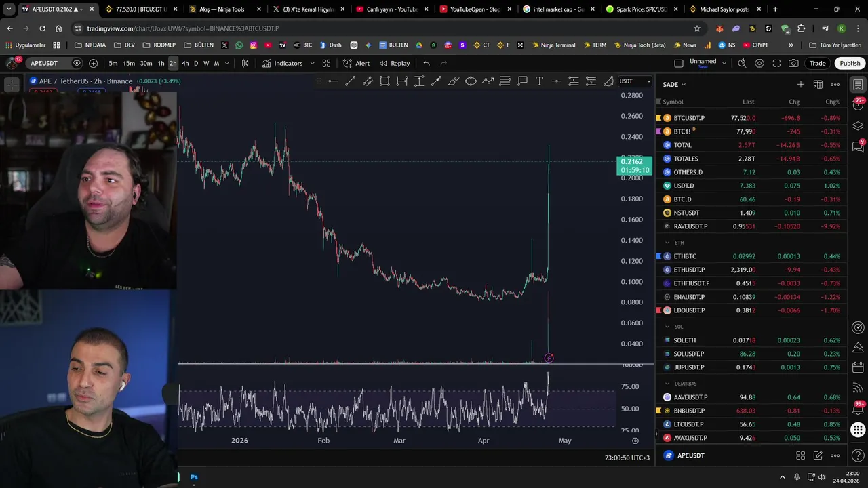Select the parallel channel tool
Image resolution: width=868 pixels, height=488 pixels.
pos(367,81)
